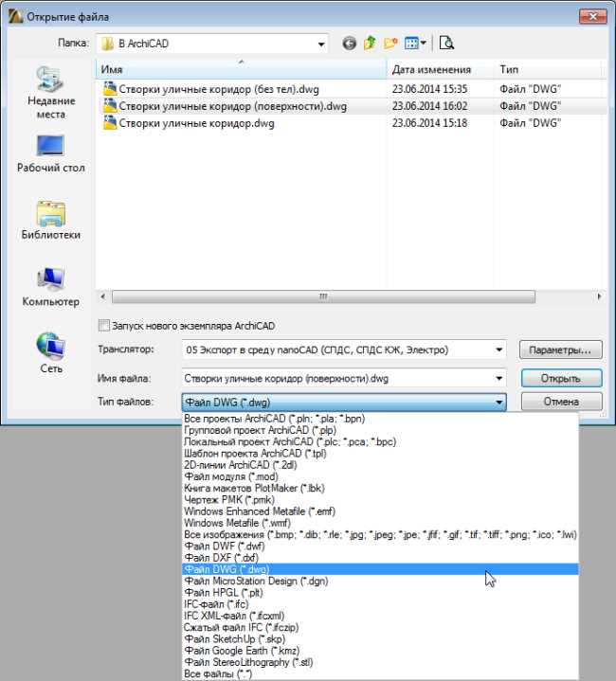616x681 pixels.
Task: Click the Открыть button
Action: (561, 378)
